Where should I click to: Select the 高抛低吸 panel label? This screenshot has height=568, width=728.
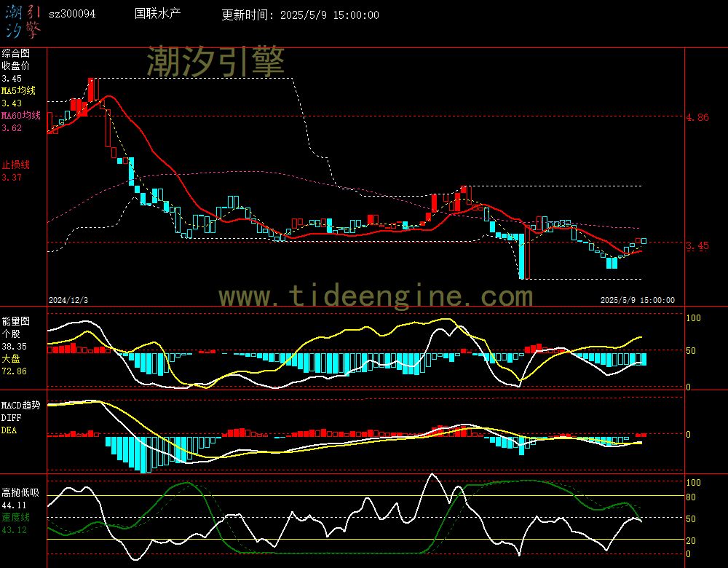(20, 493)
